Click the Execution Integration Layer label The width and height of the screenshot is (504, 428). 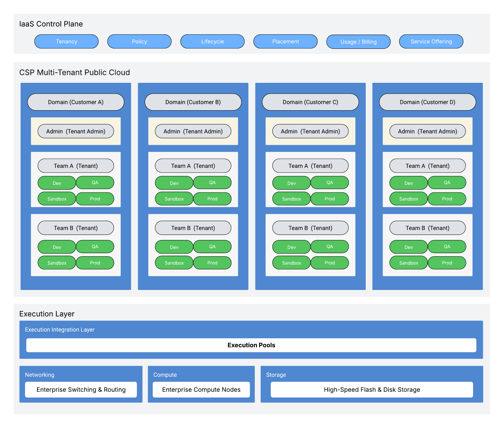click(x=60, y=330)
